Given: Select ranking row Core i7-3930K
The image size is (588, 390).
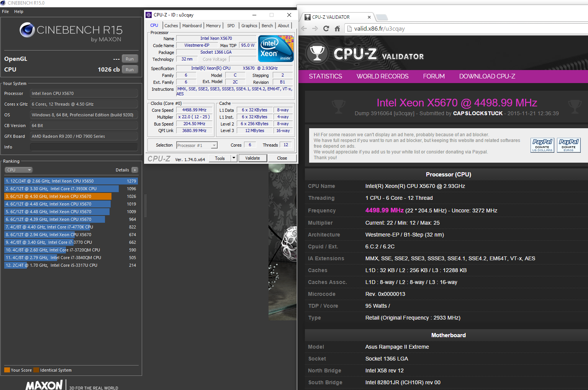Looking at the screenshot, I should (x=71, y=189).
